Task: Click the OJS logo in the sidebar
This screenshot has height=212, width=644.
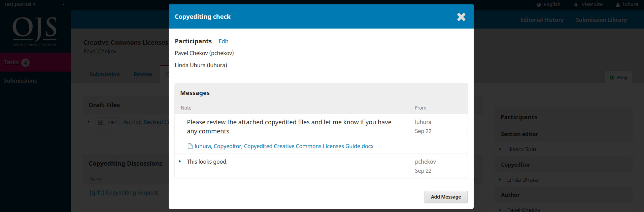Action: click(x=35, y=31)
